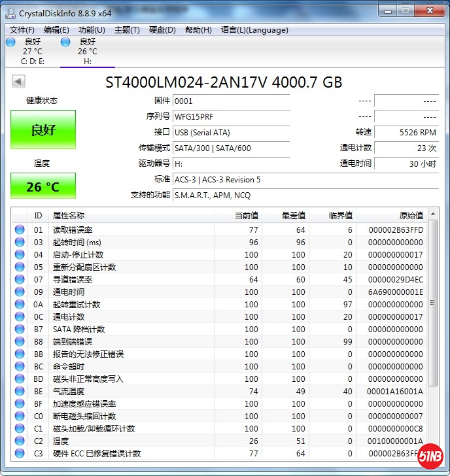The image size is (450, 476).
Task: Click the 传输模式 field SATA/300 | SATA/600
Action: click(231, 148)
